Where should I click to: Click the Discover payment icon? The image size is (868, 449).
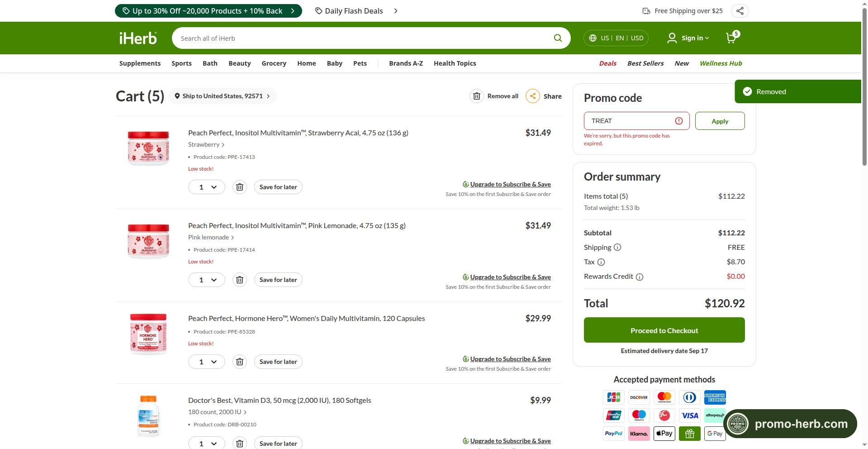coord(639,397)
